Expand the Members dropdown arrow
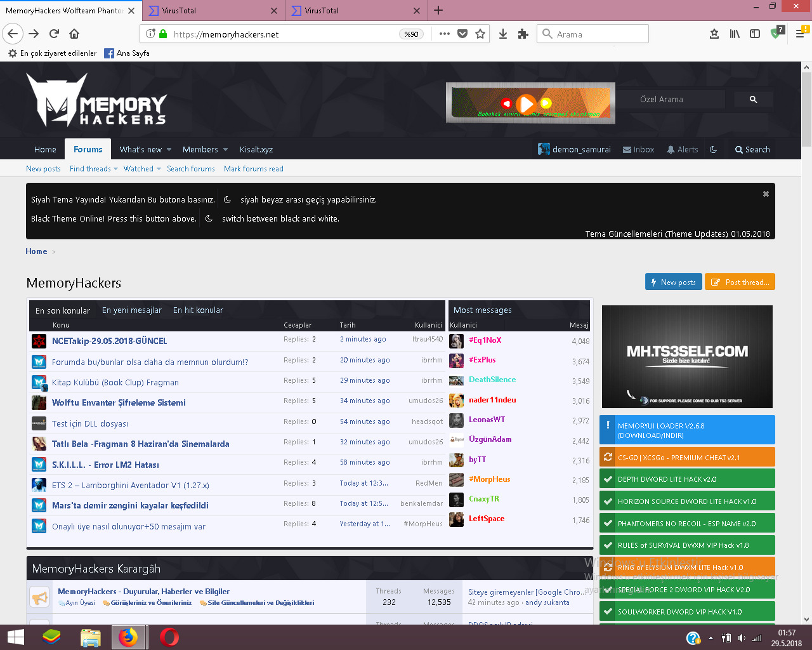The width and height of the screenshot is (812, 650). pos(225,150)
